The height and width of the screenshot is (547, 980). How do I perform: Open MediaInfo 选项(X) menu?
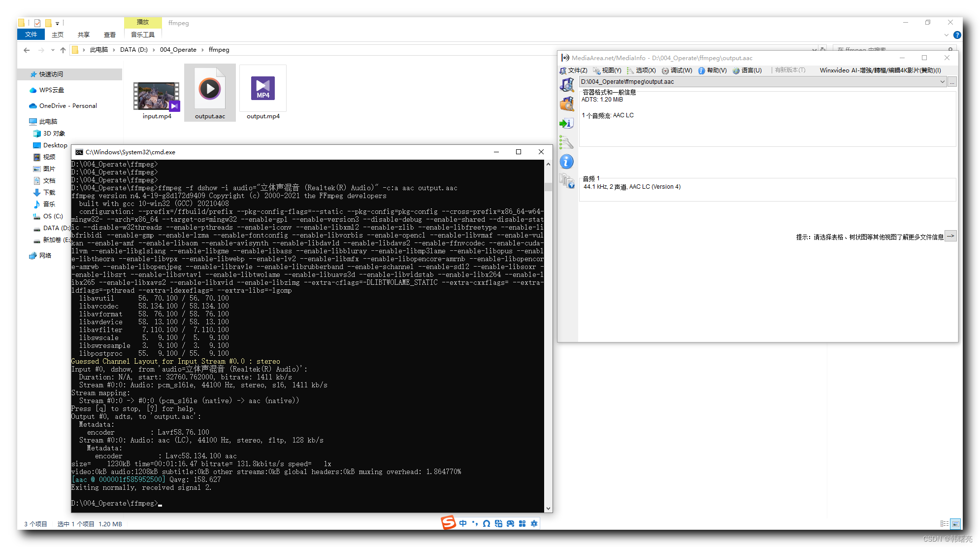click(641, 70)
